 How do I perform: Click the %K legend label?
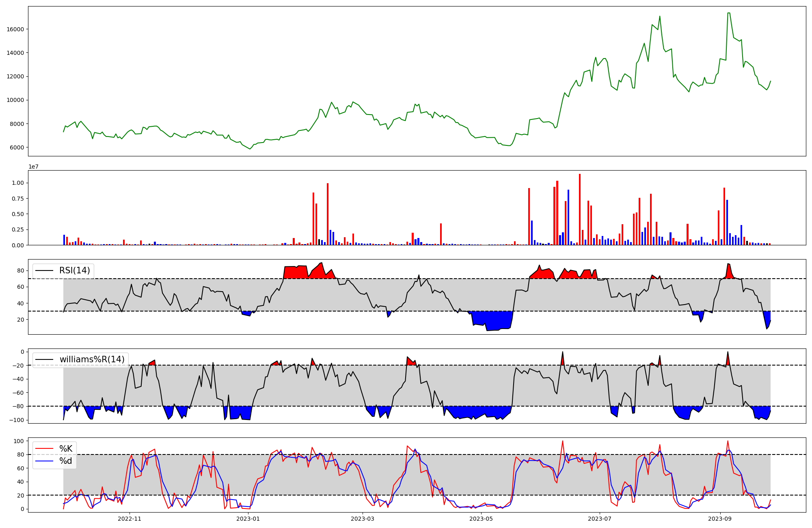point(66,449)
